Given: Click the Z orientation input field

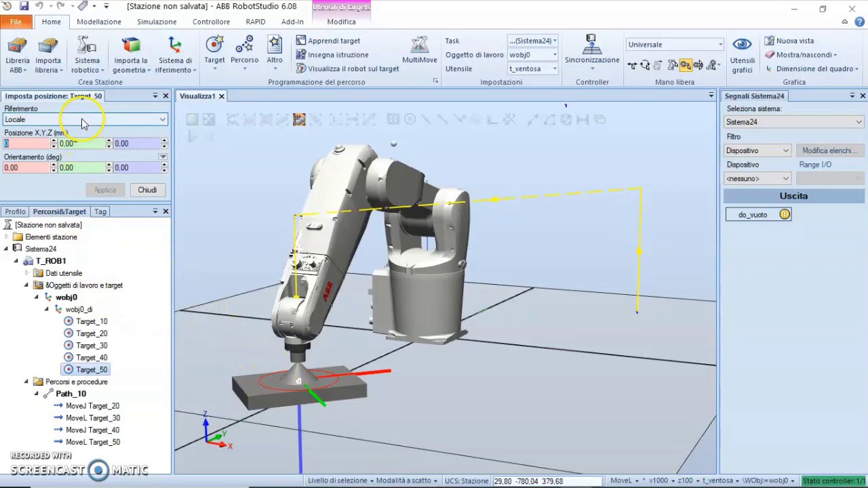Looking at the screenshot, I should (137, 167).
